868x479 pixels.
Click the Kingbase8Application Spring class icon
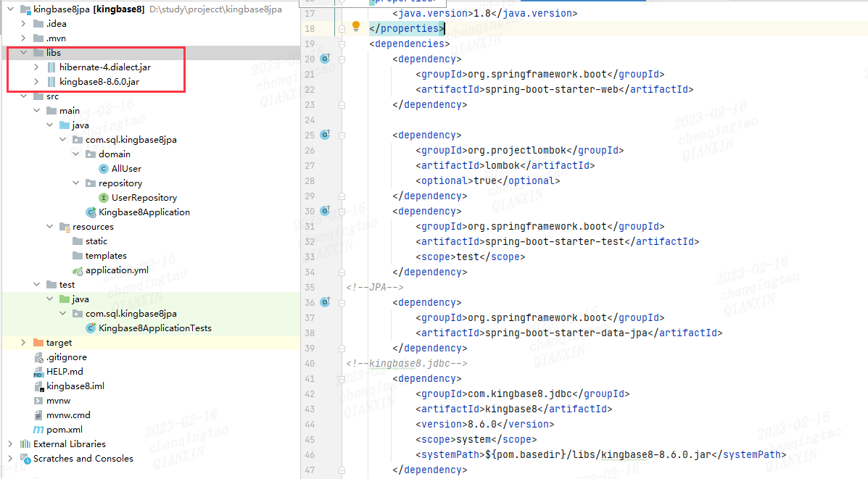[91, 212]
